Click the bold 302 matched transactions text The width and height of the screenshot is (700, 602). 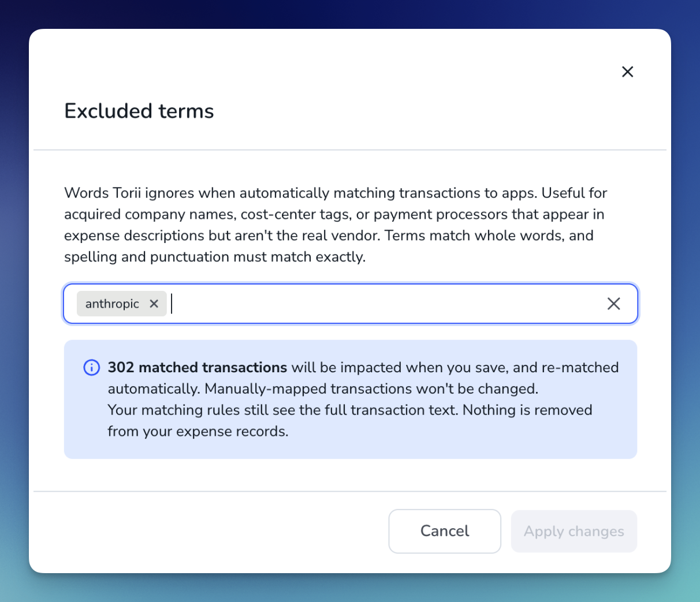(198, 368)
